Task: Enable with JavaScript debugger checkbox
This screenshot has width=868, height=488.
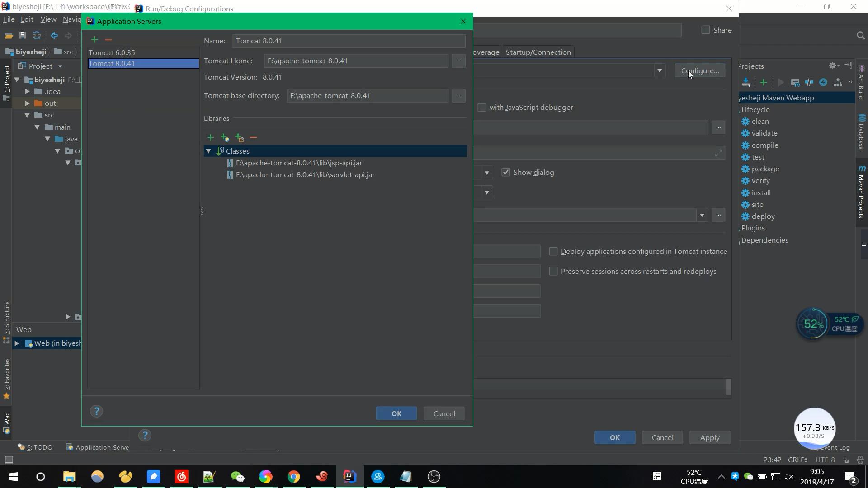Action: 482,108
